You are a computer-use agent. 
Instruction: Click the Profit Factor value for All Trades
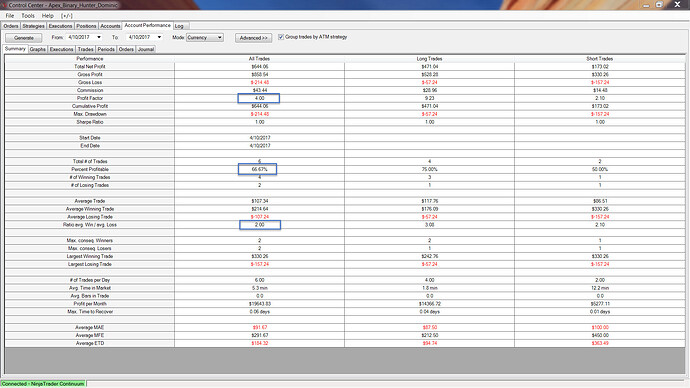click(259, 98)
